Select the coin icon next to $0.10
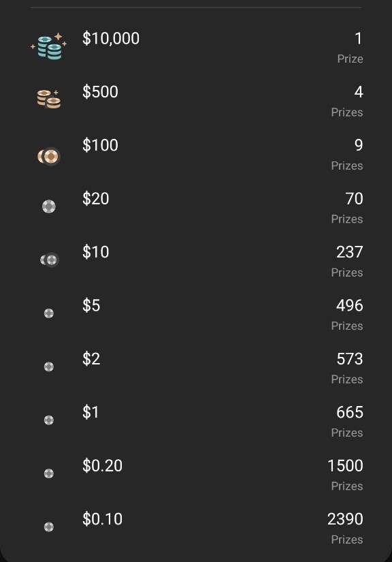The width and height of the screenshot is (392, 562). (48, 527)
